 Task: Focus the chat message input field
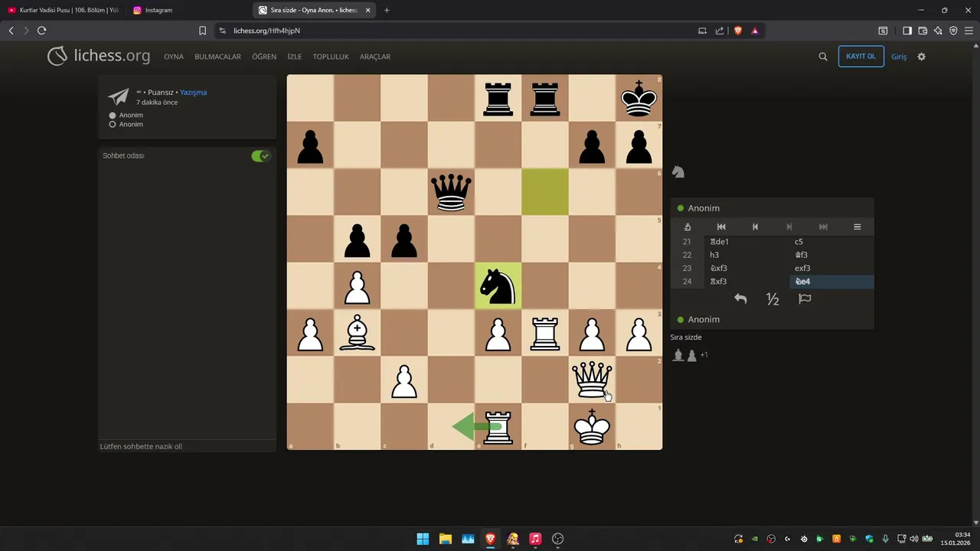(x=187, y=446)
